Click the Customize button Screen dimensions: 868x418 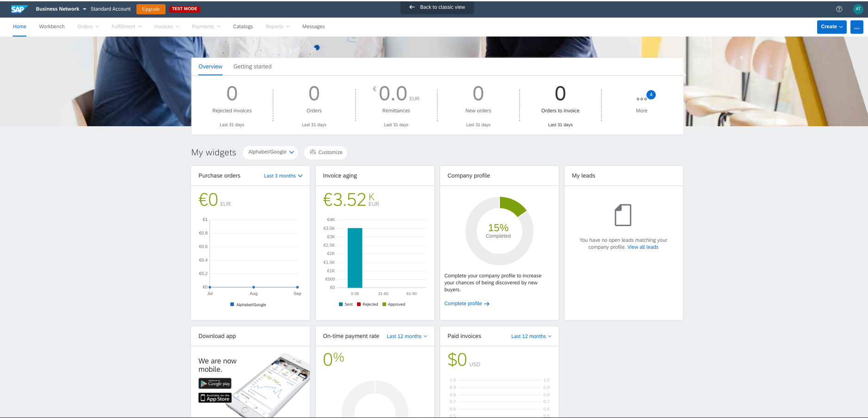pyautogui.click(x=326, y=152)
